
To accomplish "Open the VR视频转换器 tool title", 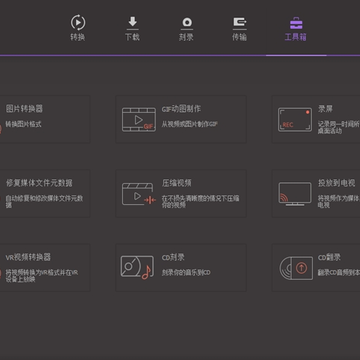I will tap(28, 257).
